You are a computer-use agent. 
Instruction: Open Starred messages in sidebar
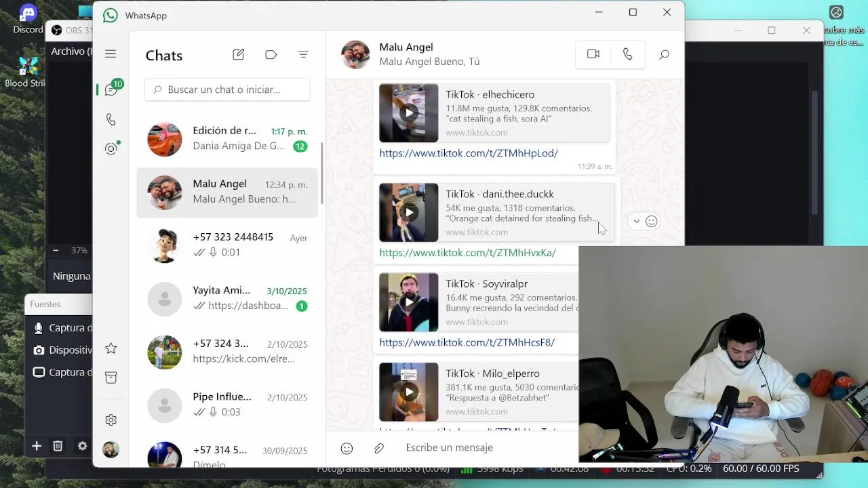click(x=111, y=348)
